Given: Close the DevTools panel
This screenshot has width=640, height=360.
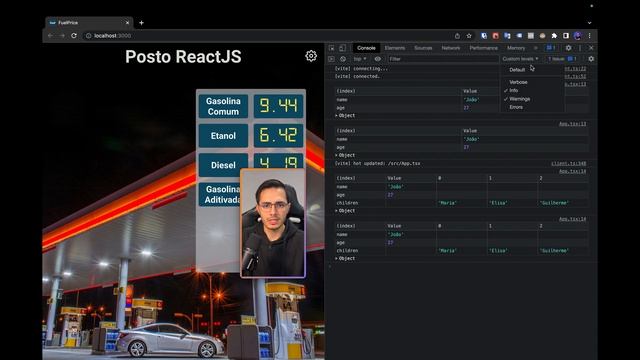Looking at the screenshot, I should (591, 48).
